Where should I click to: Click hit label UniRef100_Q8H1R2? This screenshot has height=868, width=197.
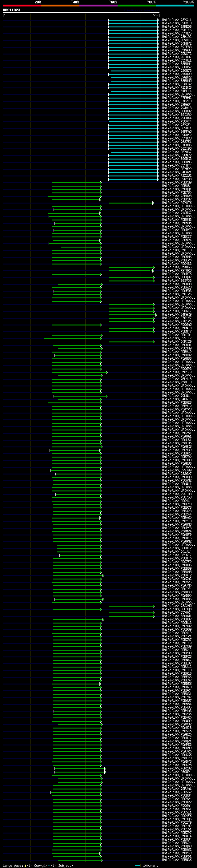click(177, 37)
